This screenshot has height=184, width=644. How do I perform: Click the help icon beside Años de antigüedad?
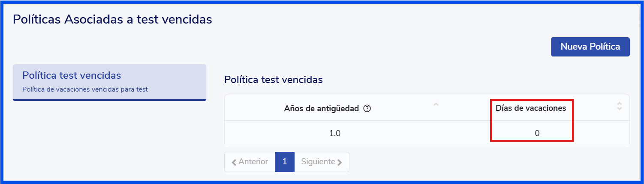coord(367,109)
